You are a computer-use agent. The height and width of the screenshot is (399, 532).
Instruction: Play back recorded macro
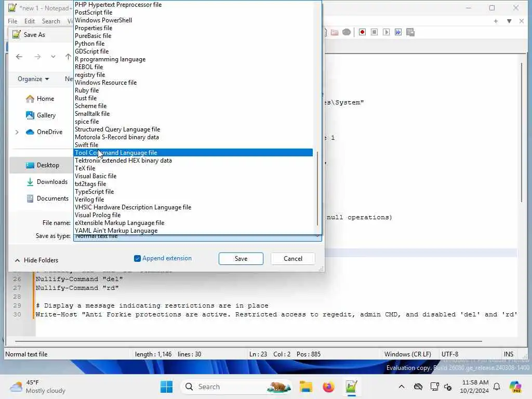click(x=386, y=32)
